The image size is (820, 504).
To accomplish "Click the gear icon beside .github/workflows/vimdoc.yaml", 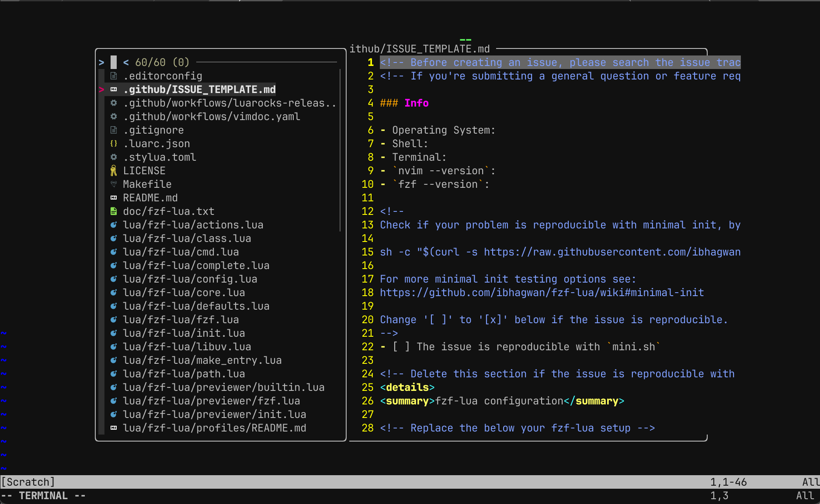I will [114, 116].
